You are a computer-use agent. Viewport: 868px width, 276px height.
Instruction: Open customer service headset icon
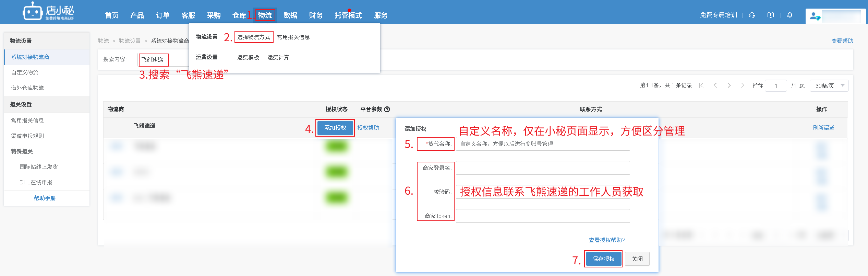pyautogui.click(x=752, y=15)
